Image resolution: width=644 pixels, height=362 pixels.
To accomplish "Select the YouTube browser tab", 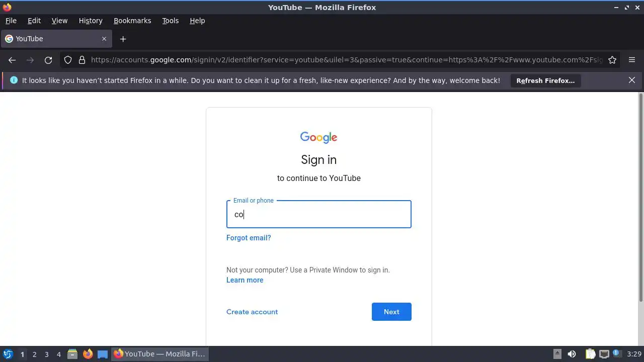I will click(x=55, y=39).
